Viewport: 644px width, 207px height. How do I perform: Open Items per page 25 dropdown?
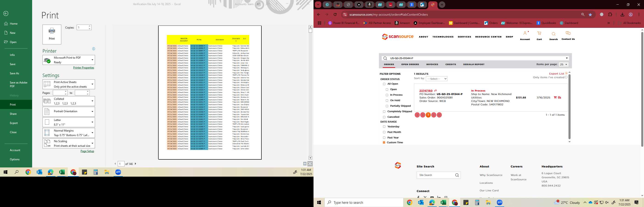564,64
